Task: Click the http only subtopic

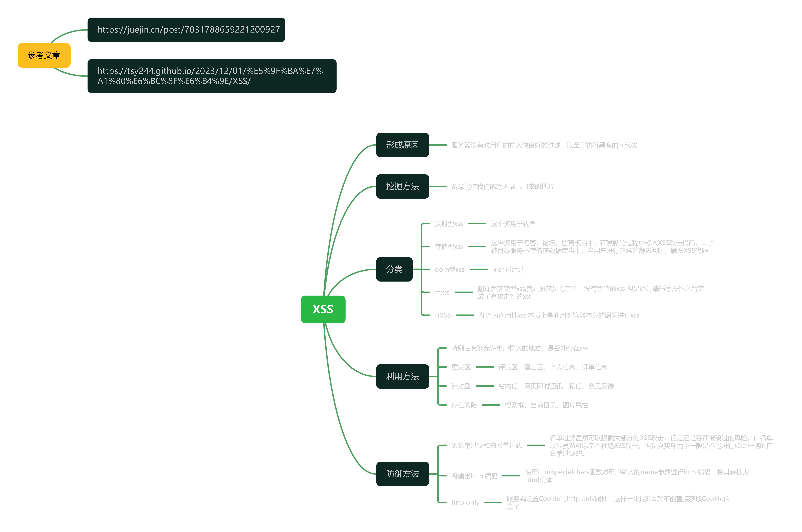Action: 465,503
